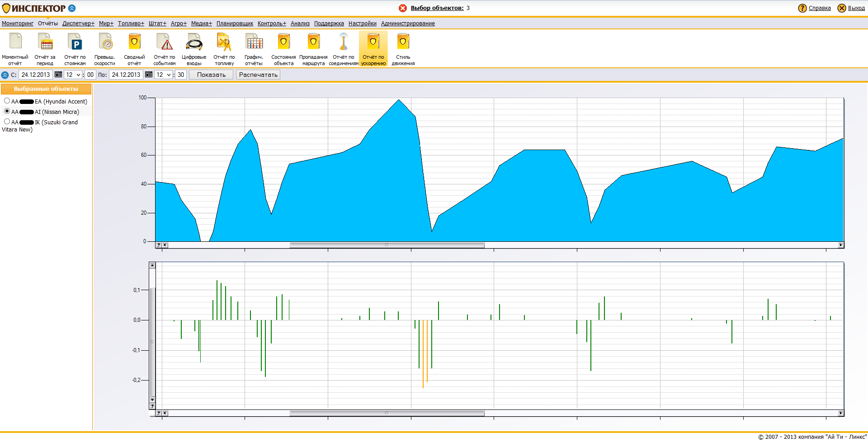This screenshot has width=868, height=442.
Task: Click acceleration chart vertical scrollbar thumb
Action: tap(152, 342)
